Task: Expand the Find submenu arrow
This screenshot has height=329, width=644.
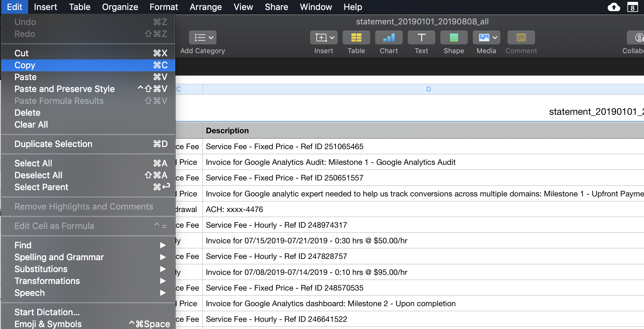Action: click(x=163, y=245)
